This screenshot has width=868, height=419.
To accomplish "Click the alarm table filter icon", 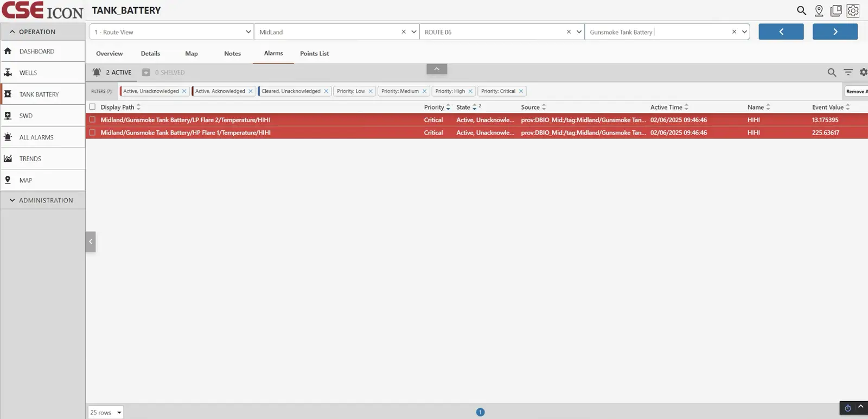I will point(848,72).
